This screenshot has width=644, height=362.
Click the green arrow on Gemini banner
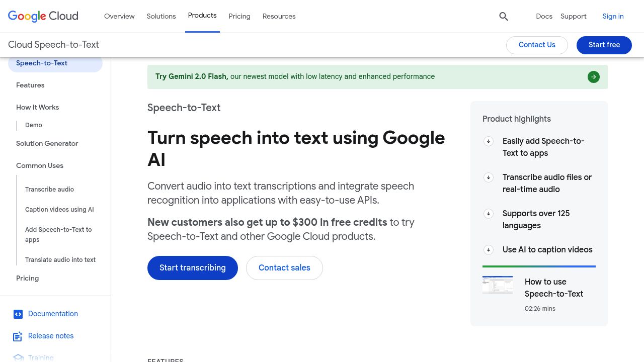[594, 77]
